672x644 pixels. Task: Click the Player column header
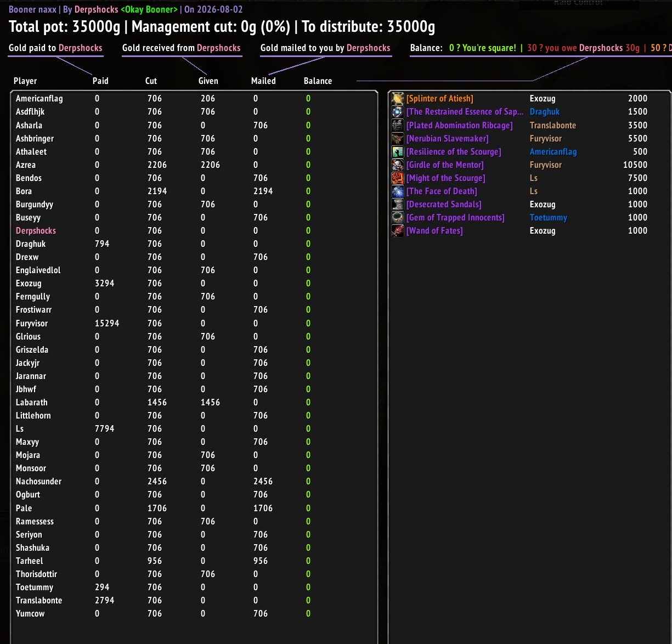pos(25,81)
